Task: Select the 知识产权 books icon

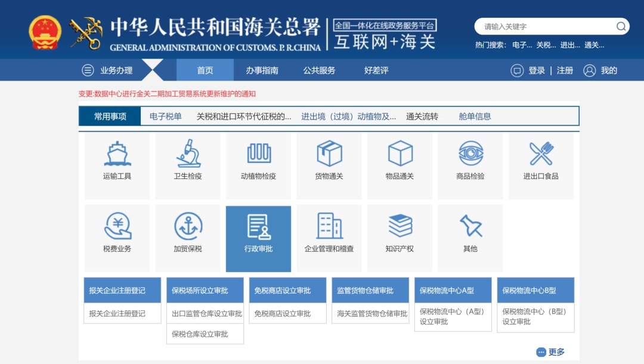Action: (x=400, y=226)
